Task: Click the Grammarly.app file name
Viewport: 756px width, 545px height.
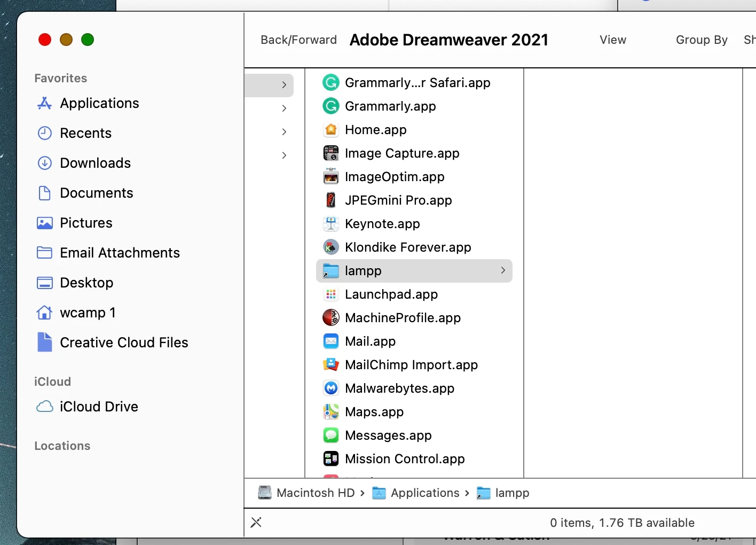Action: click(390, 106)
